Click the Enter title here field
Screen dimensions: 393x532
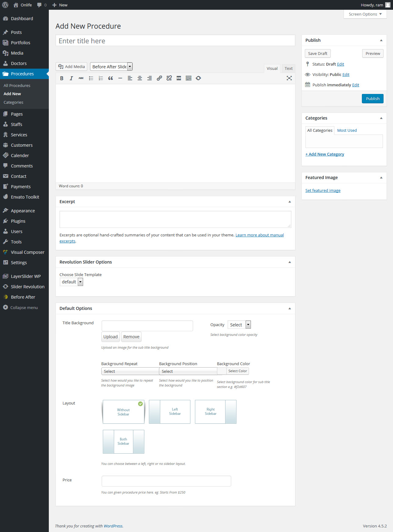(x=175, y=41)
